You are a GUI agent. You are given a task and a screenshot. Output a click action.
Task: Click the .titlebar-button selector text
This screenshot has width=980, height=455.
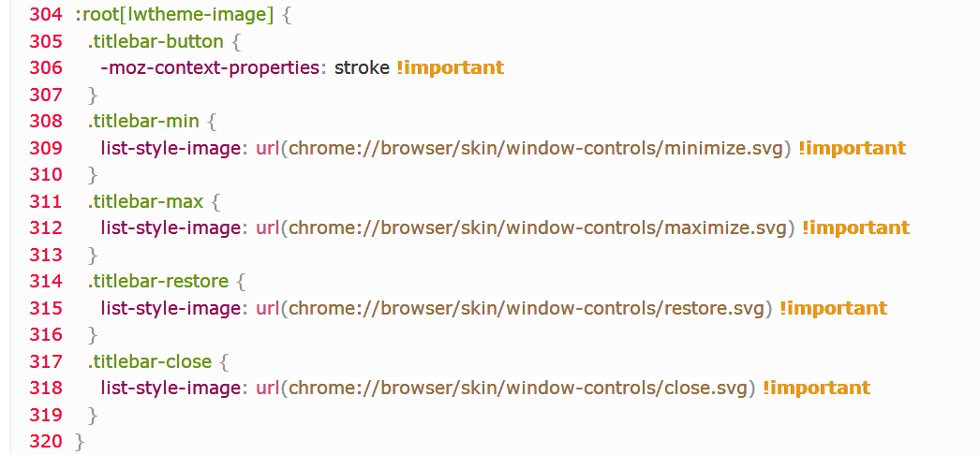156,42
